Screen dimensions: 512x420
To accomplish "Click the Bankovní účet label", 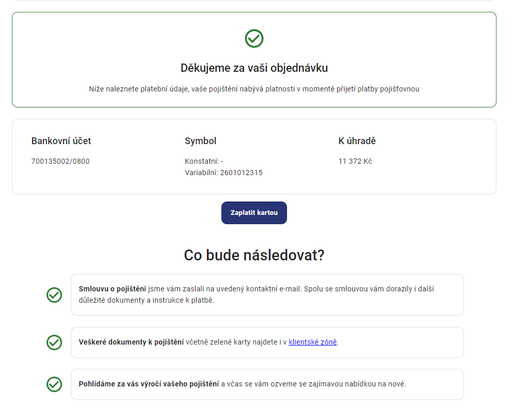I will [61, 141].
